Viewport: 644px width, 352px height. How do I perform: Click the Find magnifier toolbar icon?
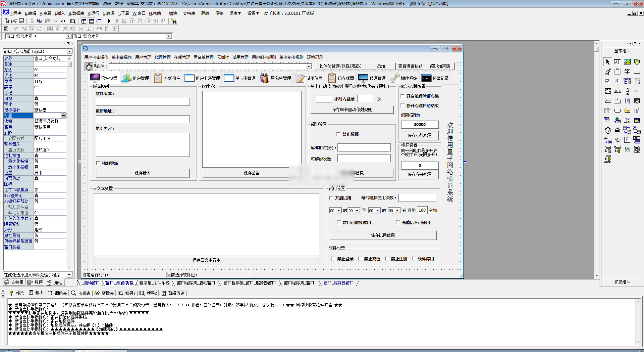73,21
